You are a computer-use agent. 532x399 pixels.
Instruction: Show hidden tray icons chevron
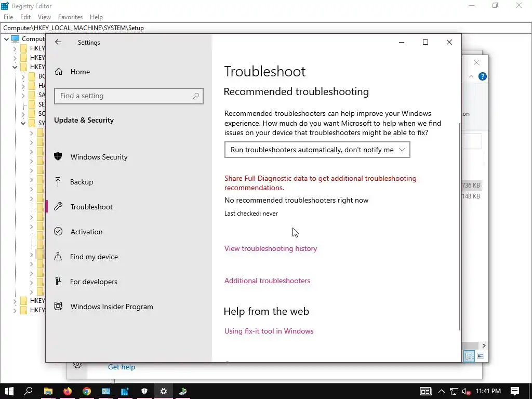click(x=442, y=391)
